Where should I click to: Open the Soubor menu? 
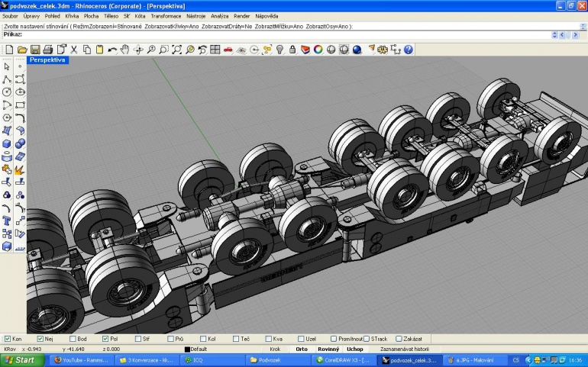[10, 16]
